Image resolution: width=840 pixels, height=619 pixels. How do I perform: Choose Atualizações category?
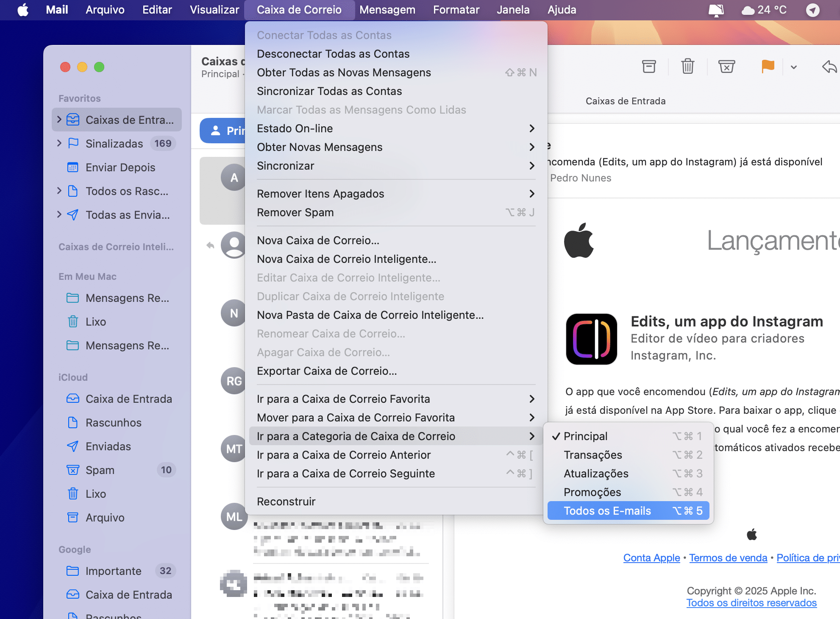point(628,474)
